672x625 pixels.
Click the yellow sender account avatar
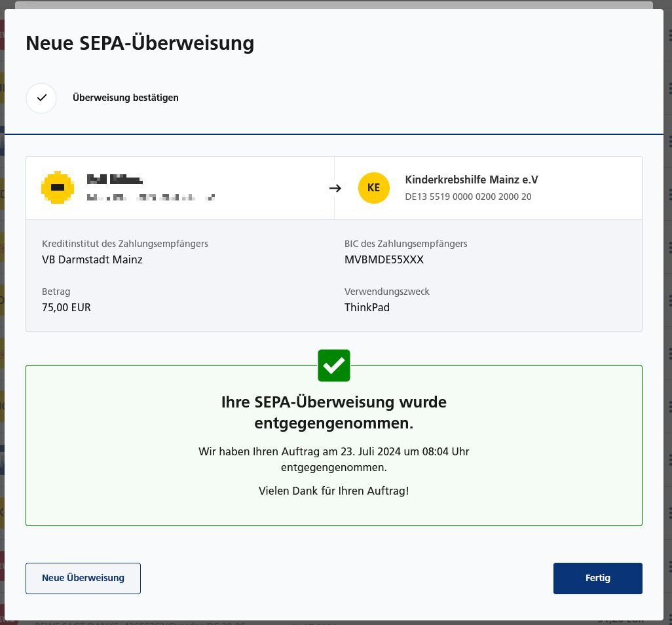pyautogui.click(x=58, y=188)
